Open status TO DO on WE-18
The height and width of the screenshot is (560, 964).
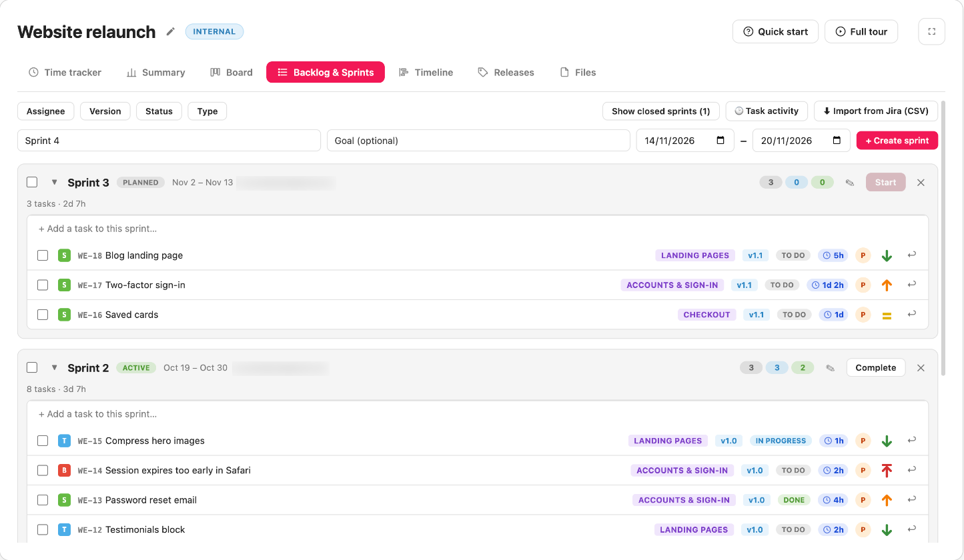[794, 255]
